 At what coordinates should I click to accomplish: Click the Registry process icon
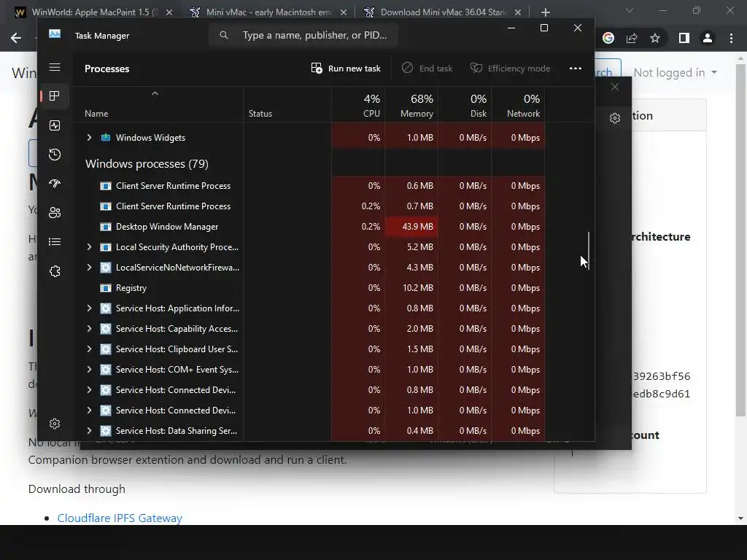(x=106, y=288)
